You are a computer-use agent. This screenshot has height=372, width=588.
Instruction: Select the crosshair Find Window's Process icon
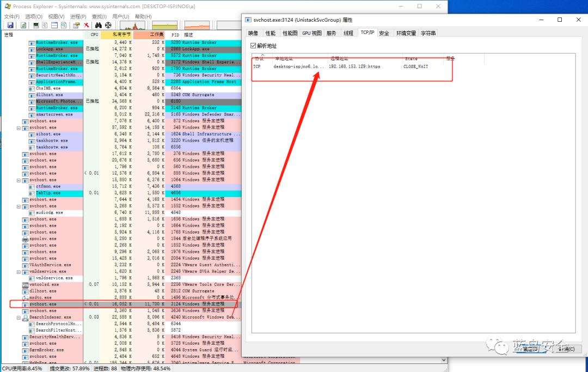click(x=108, y=25)
